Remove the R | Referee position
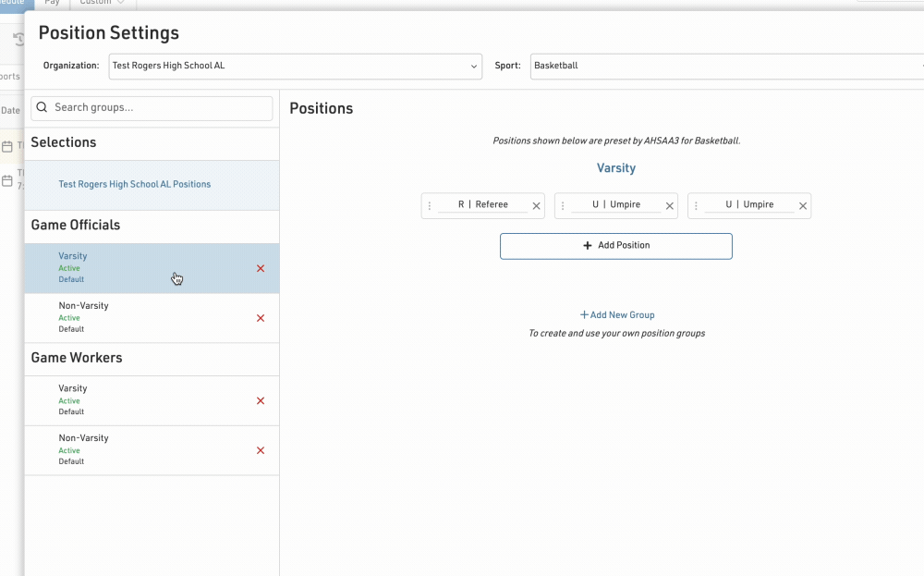Screen dimensions: 924x576 point(536,206)
